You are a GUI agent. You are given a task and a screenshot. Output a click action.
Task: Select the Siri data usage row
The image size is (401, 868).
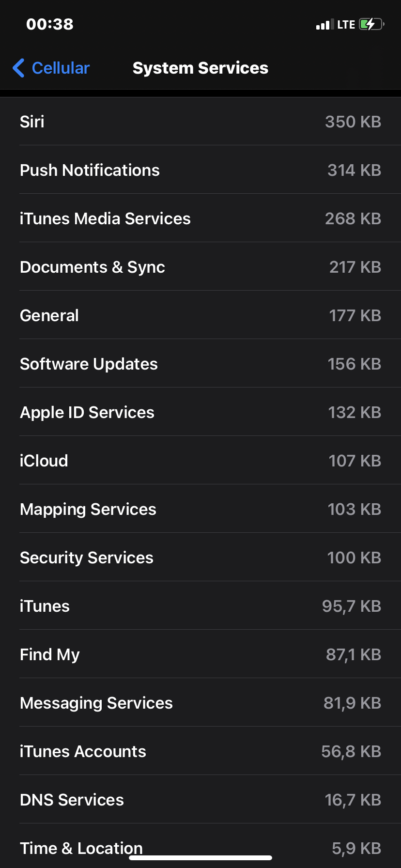tap(200, 122)
